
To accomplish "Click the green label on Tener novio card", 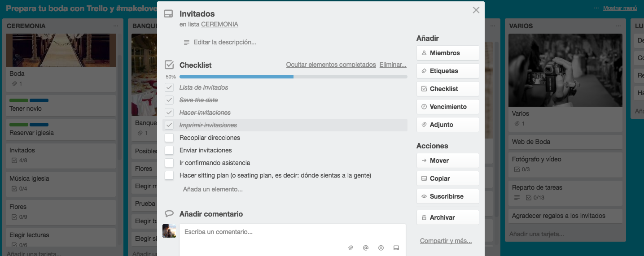I will pyautogui.click(x=19, y=100).
